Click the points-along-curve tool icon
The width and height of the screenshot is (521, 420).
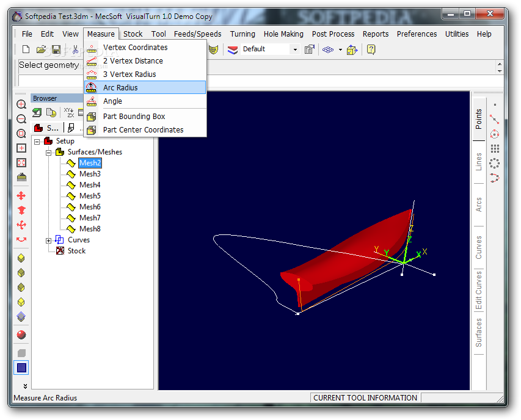click(x=494, y=178)
